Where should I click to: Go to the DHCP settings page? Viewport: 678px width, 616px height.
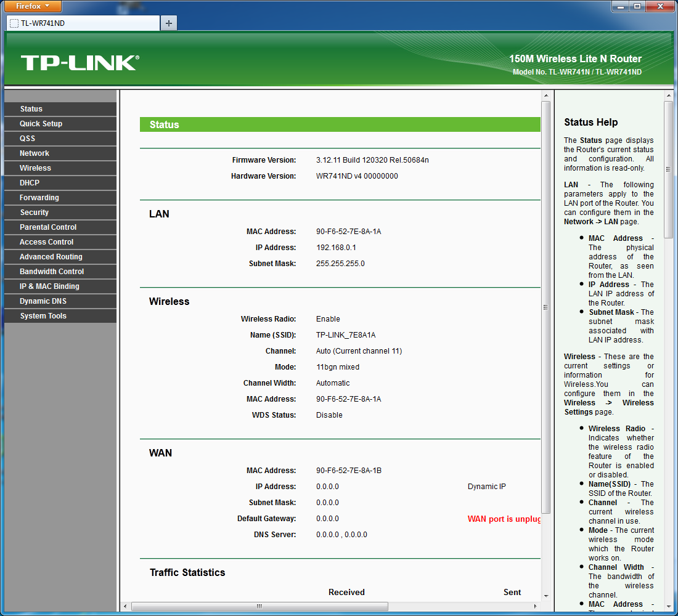60,183
